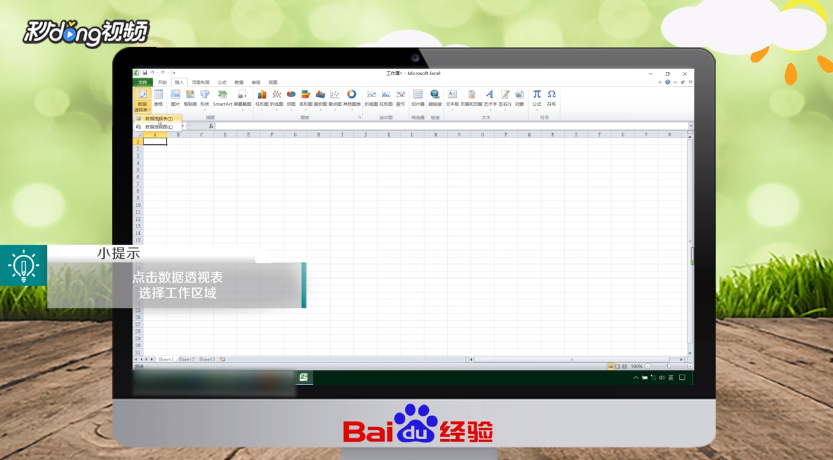Insert a column sparkline from the Sparklines group

coord(386,98)
